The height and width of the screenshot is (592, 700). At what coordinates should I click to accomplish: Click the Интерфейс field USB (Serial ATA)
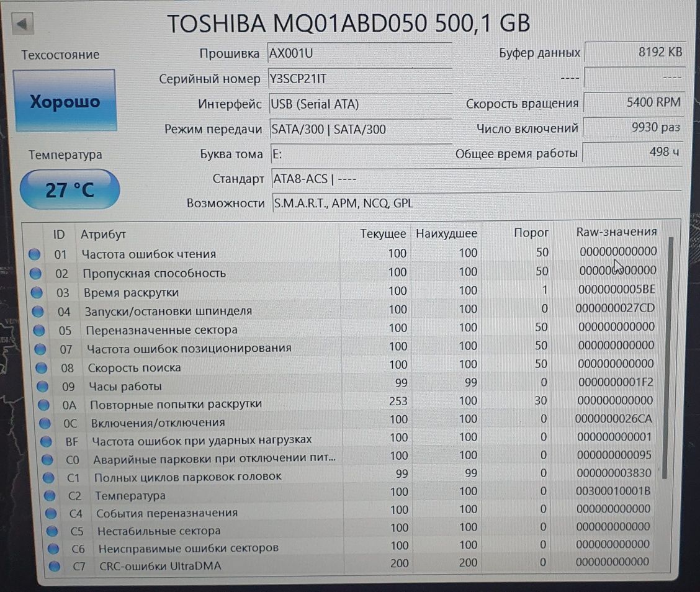(361, 104)
